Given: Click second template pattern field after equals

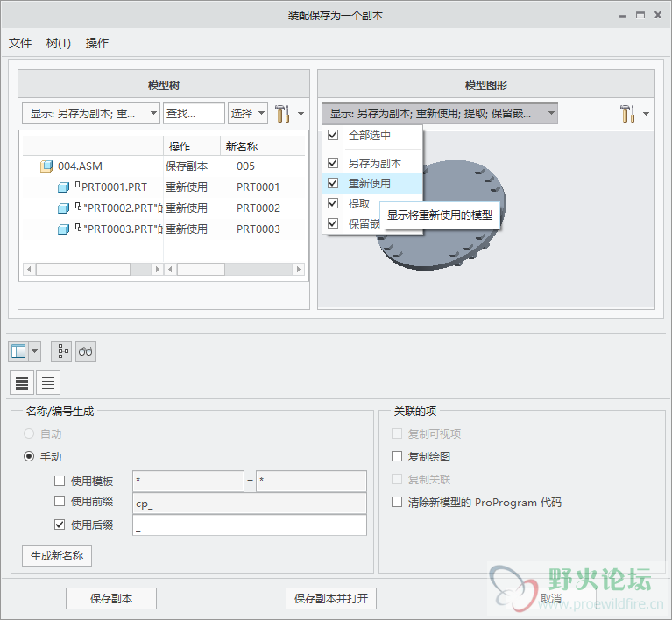Looking at the screenshot, I should 311,481.
